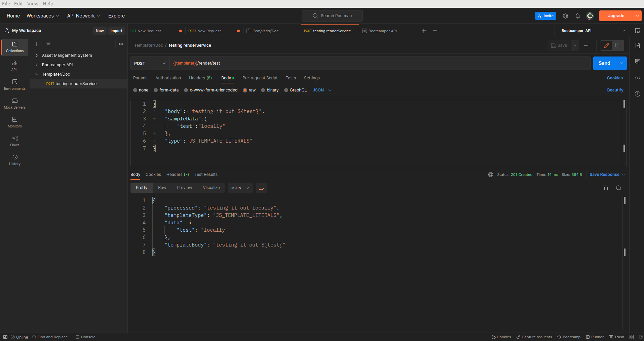Open the Flows sidebar icon
This screenshot has width=644, height=341.
tap(15, 141)
